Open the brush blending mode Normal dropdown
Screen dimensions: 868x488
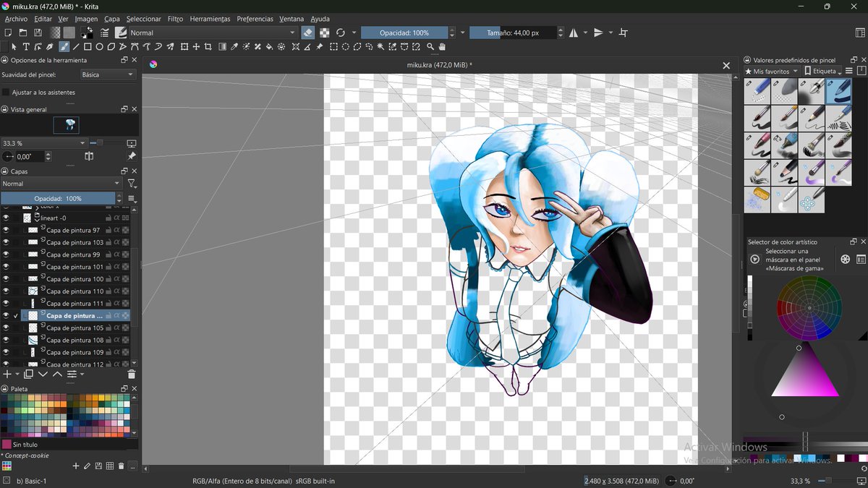tap(212, 33)
